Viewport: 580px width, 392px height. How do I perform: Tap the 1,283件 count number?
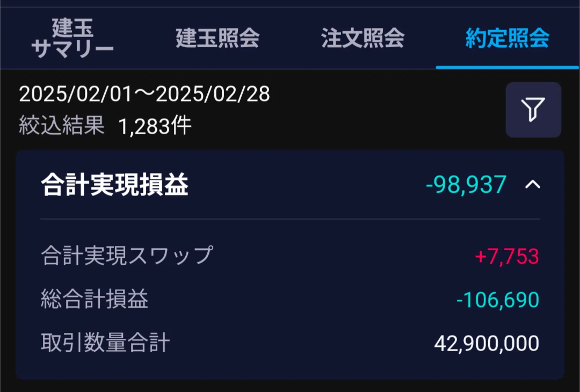(155, 126)
